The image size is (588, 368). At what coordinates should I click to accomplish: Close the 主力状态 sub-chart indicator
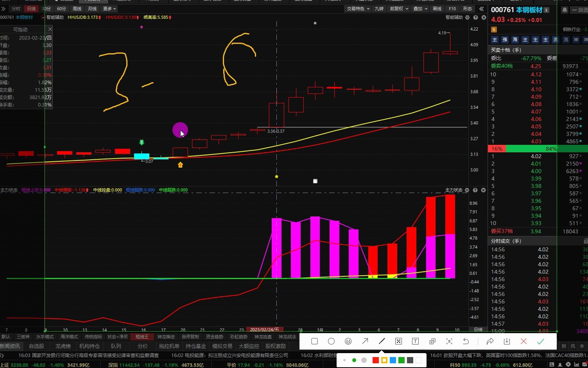tap(483, 190)
